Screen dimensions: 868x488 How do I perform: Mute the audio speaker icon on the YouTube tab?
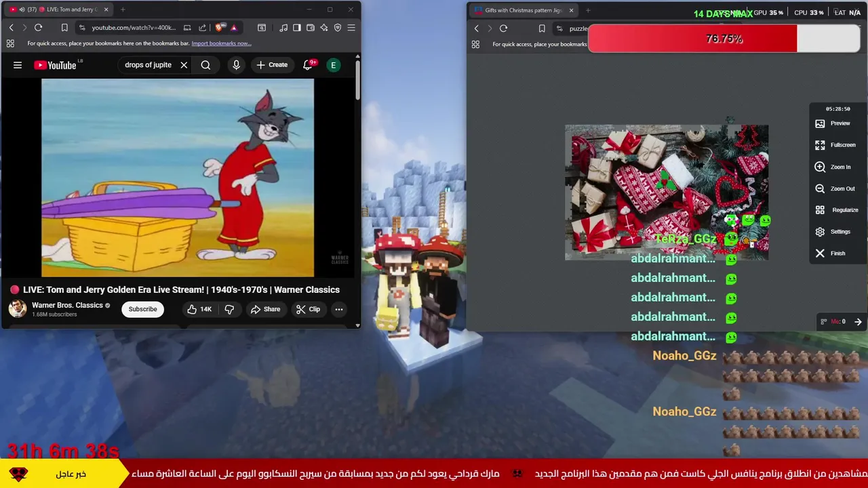click(x=22, y=9)
